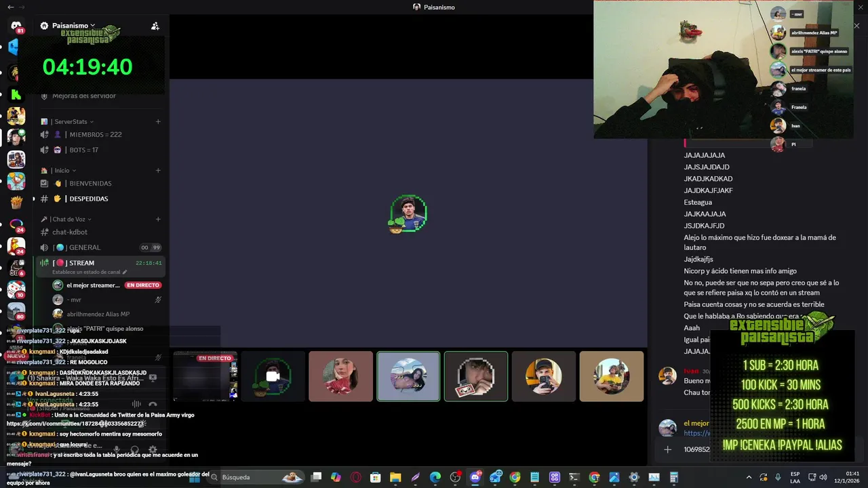Image resolution: width=868 pixels, height=488 pixels.
Task: Open Discord from the taskbar
Action: 475,477
